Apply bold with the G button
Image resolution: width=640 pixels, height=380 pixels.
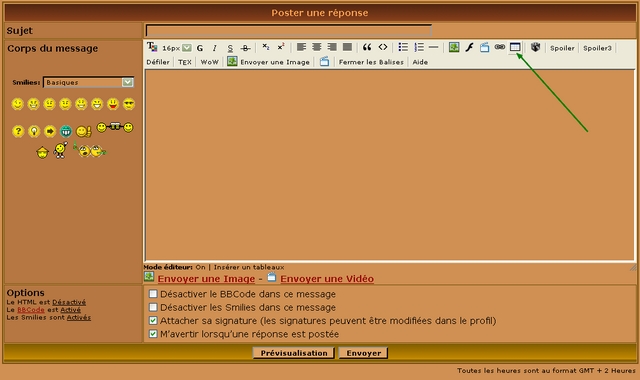pyautogui.click(x=200, y=48)
